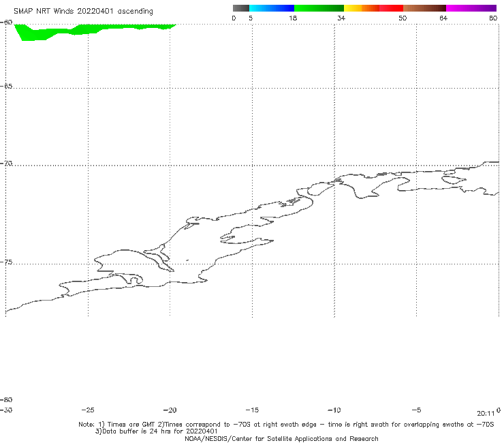Click the brown segment of the colorbar
504x443 pixels.
[x=424, y=8]
